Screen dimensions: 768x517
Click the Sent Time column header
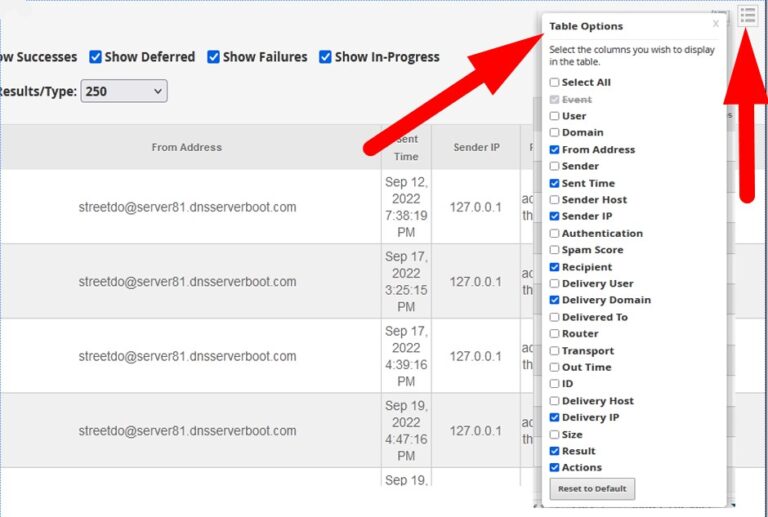click(x=406, y=147)
